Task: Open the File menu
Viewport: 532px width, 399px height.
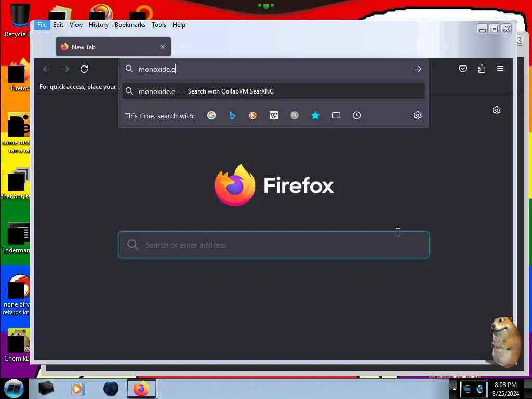Action: pyautogui.click(x=42, y=25)
